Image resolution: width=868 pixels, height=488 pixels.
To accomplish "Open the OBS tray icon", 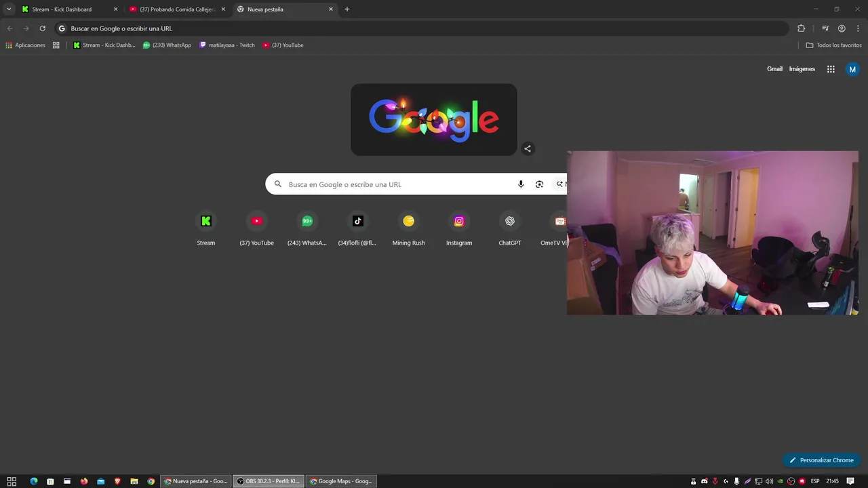I will (x=791, y=481).
